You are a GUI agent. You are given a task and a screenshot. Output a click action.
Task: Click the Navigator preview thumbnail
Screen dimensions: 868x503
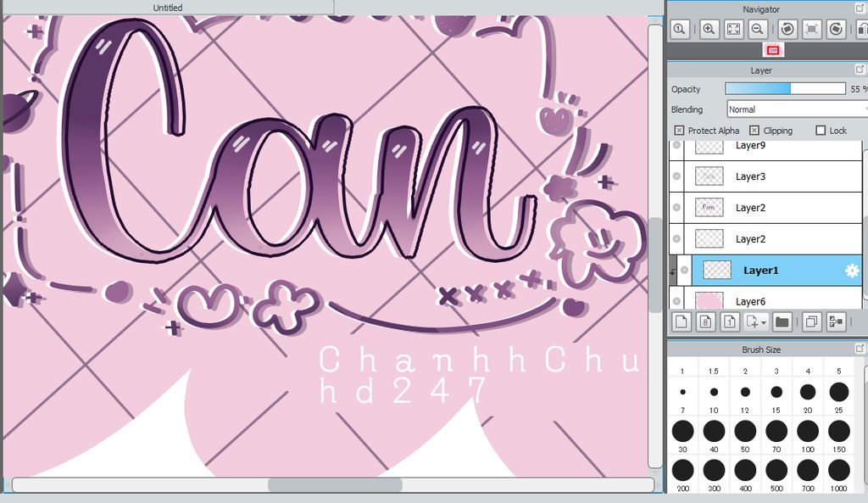(773, 50)
